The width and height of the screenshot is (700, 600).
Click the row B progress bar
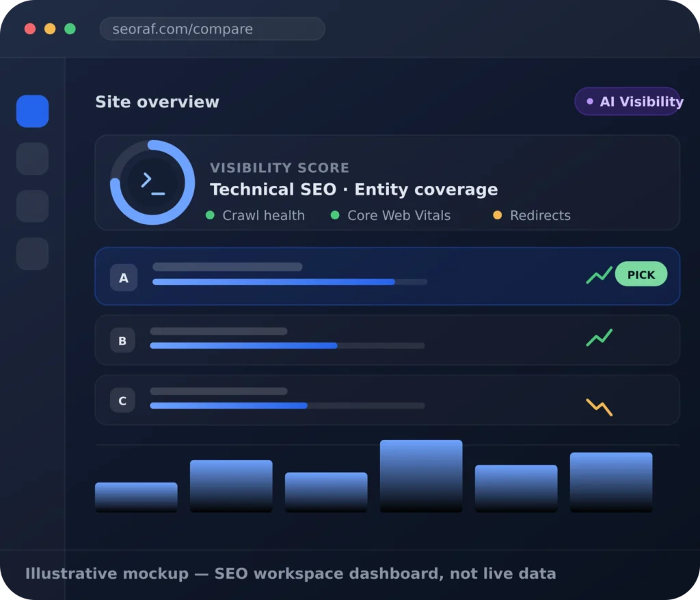(x=287, y=346)
